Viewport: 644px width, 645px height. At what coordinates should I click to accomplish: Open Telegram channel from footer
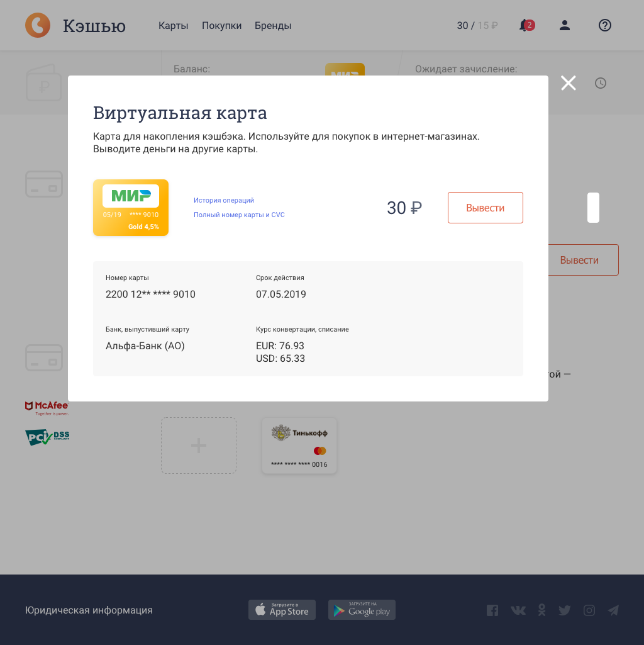613,610
